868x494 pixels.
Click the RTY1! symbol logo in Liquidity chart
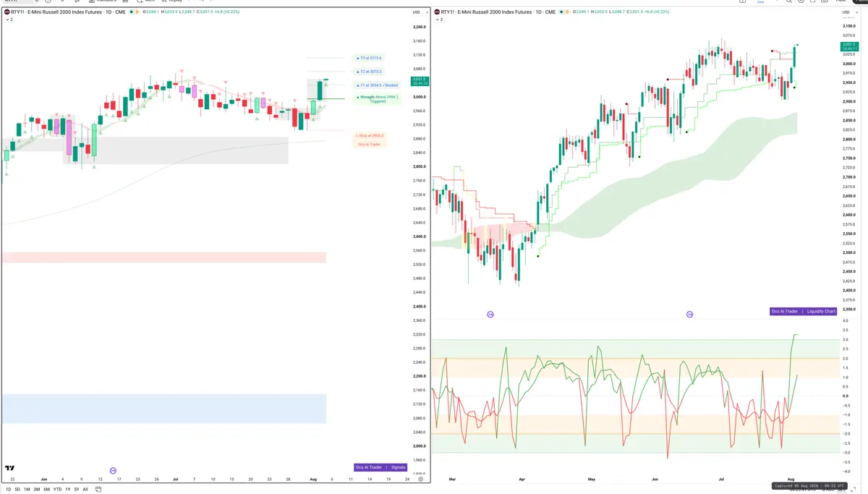437,12
